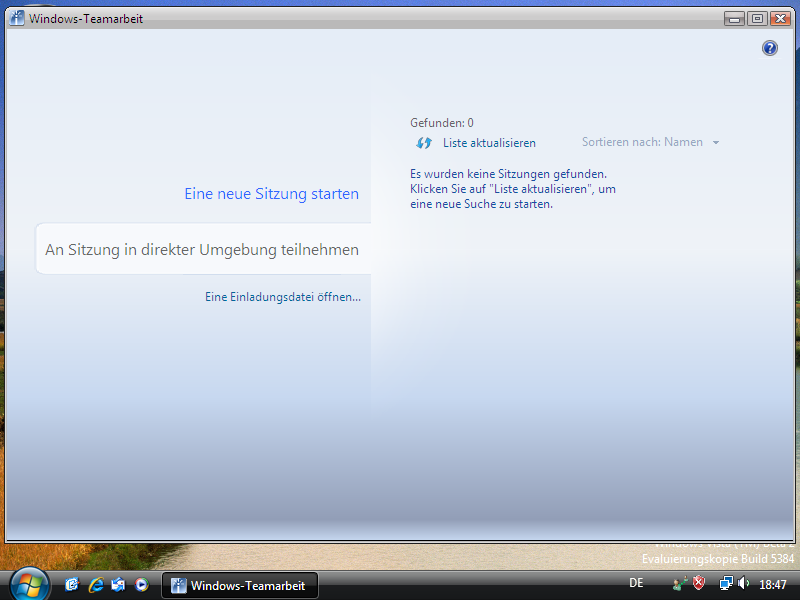Click the volume speaker tray icon
This screenshot has width=800, height=600.
click(743, 584)
